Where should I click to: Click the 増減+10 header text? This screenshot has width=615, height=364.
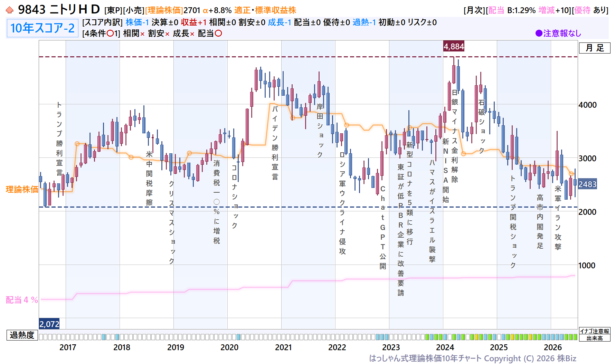pyautogui.click(x=554, y=10)
